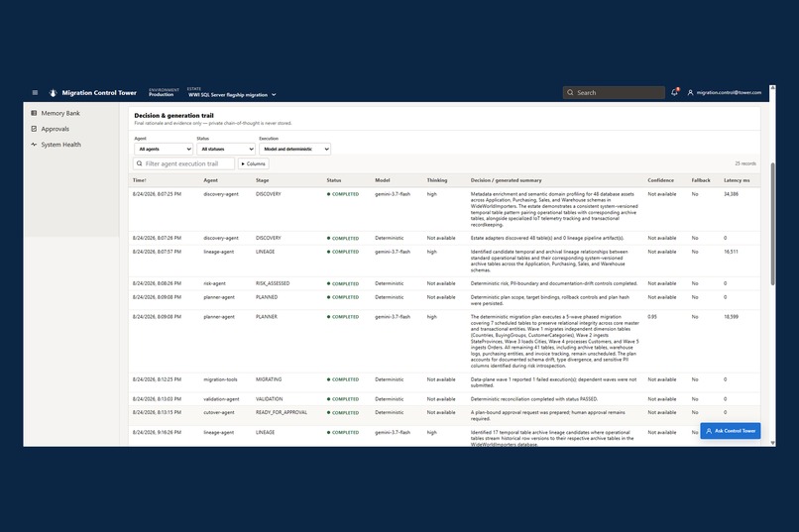Image resolution: width=799 pixels, height=532 pixels.
Task: Focus the top Search field
Action: (x=614, y=93)
